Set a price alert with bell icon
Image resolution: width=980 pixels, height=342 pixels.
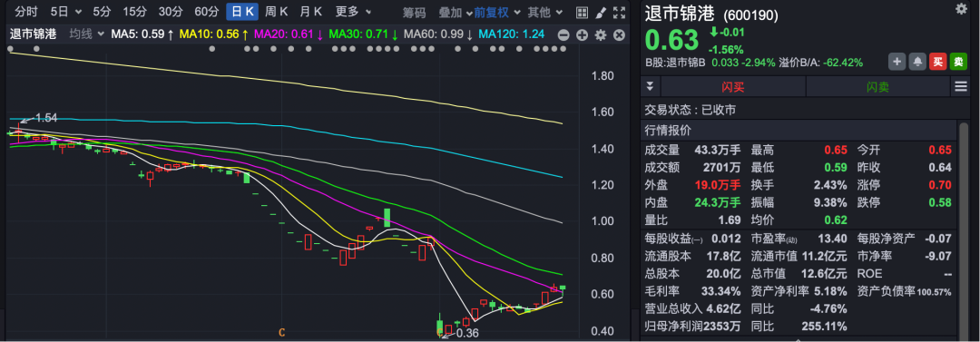tap(917, 62)
